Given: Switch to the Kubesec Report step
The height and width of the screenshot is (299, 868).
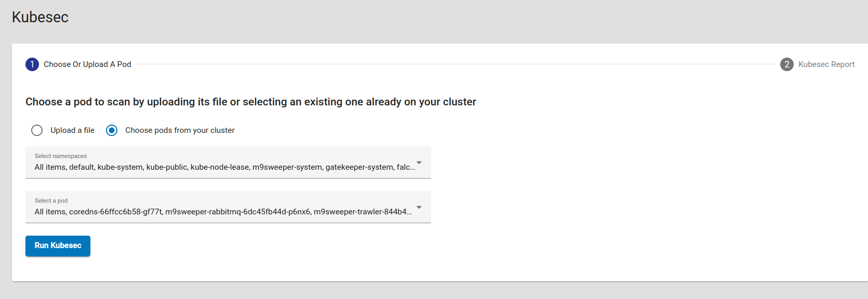Looking at the screenshot, I should (826, 64).
